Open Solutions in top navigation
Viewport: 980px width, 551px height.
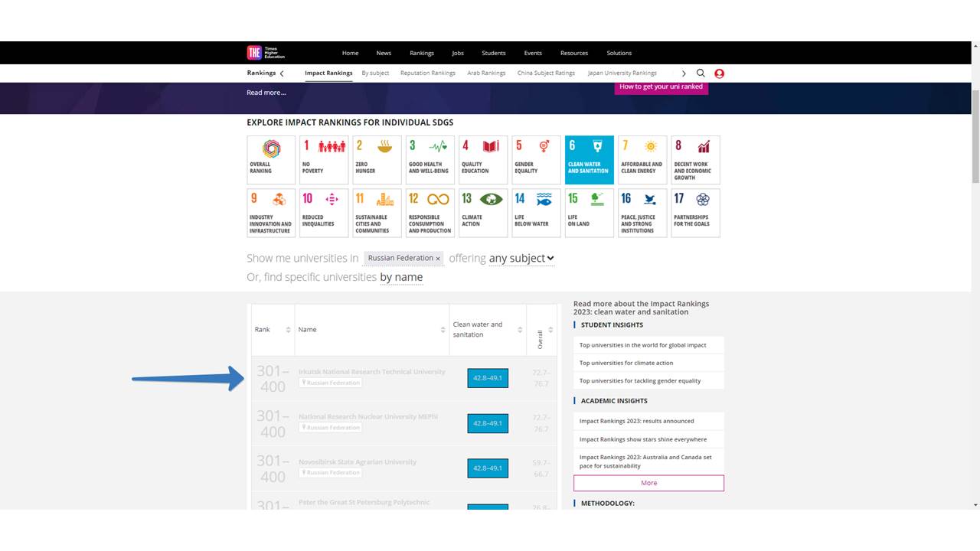(x=619, y=53)
